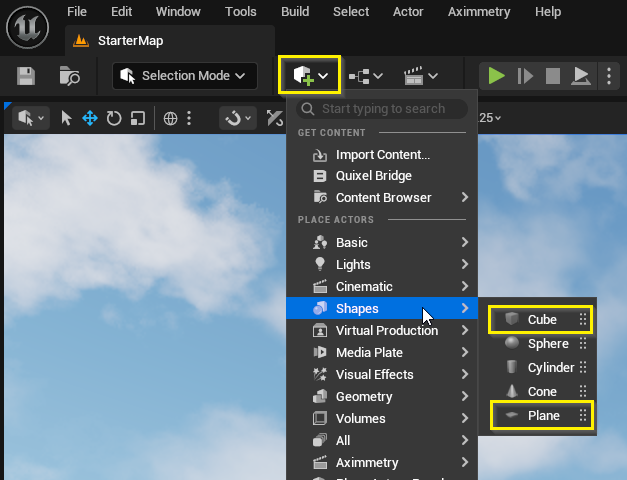Choose Import Content from menu
627x480 pixels.
382,154
